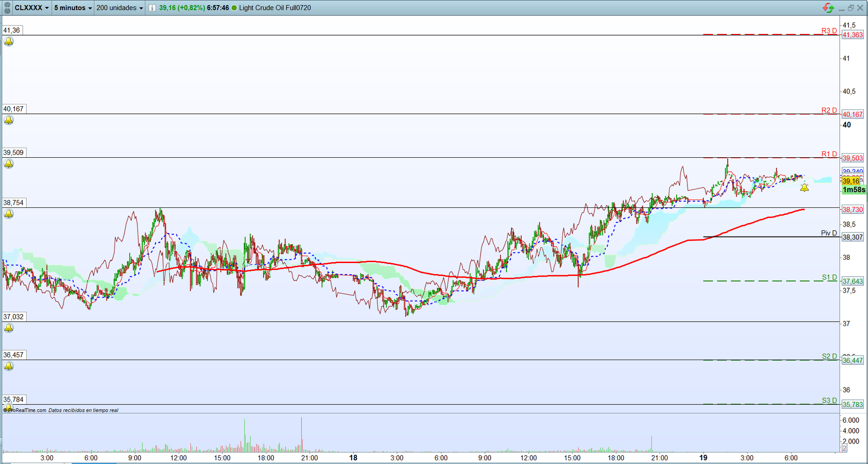Click the yellow 39,16 current price tag
Viewport: 868px width, 464px height.
[x=851, y=181]
